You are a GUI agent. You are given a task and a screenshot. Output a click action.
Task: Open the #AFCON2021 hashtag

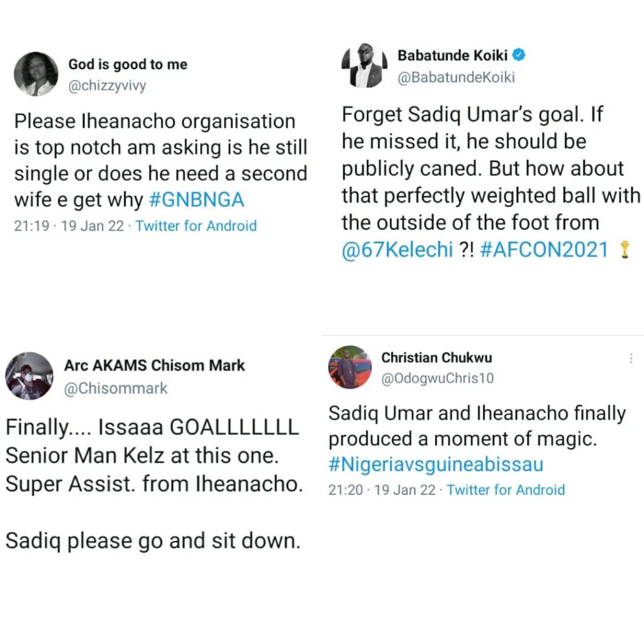tap(544, 250)
